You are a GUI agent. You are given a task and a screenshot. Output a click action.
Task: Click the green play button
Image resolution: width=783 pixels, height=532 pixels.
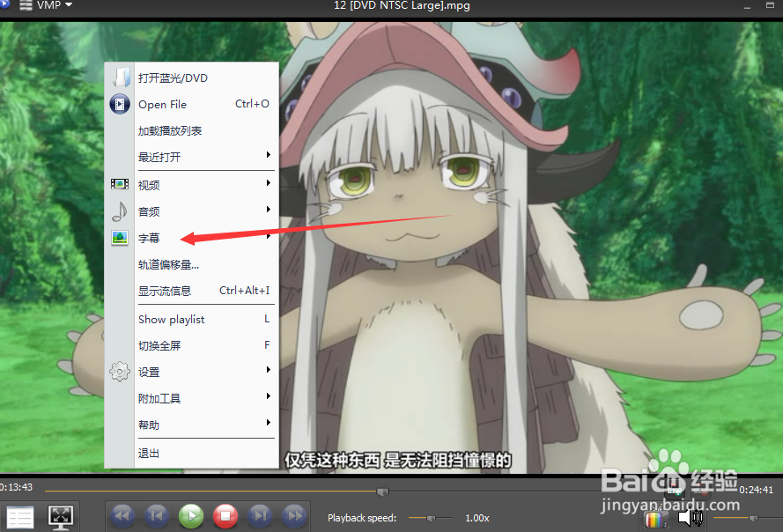coord(191,516)
